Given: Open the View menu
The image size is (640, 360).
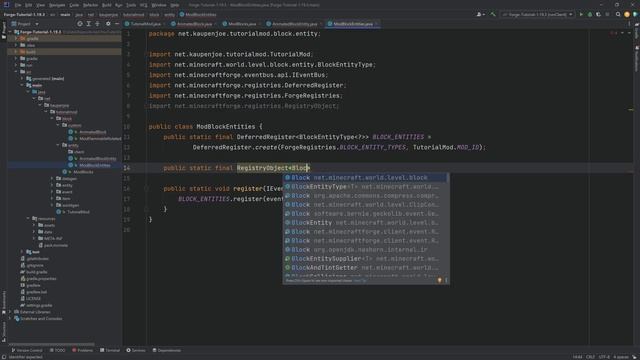Looking at the screenshot, I should pyautogui.click(x=40, y=5).
